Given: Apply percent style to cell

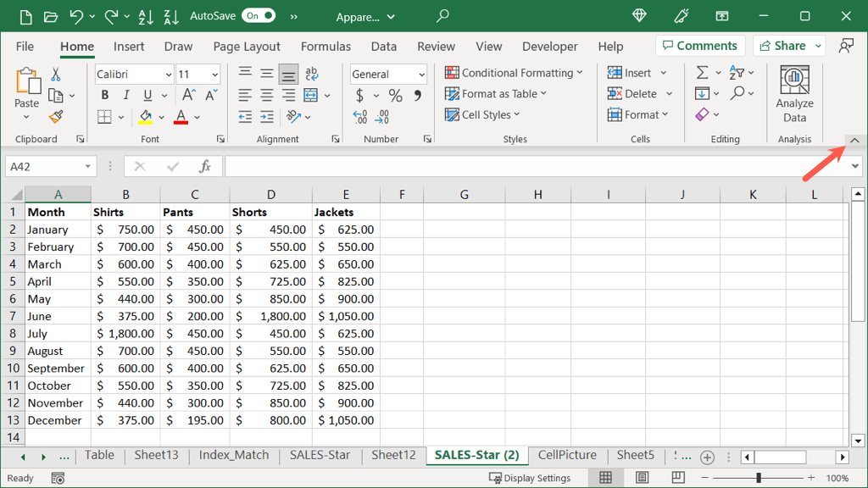Looking at the screenshot, I should [x=395, y=96].
